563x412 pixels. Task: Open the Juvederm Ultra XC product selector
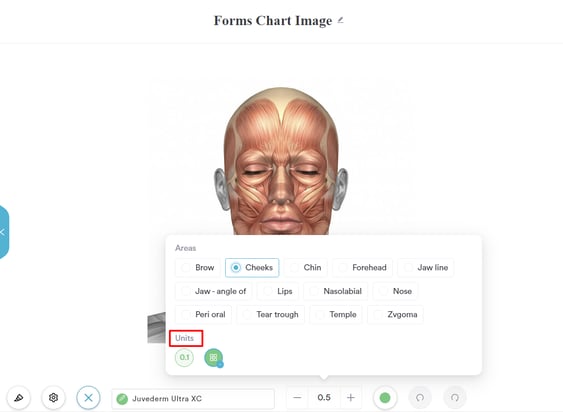point(193,398)
